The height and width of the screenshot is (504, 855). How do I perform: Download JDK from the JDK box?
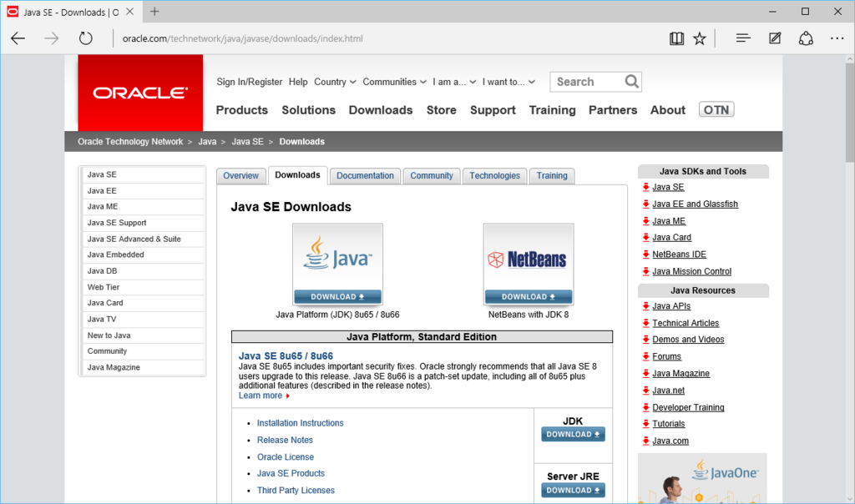[x=573, y=434]
